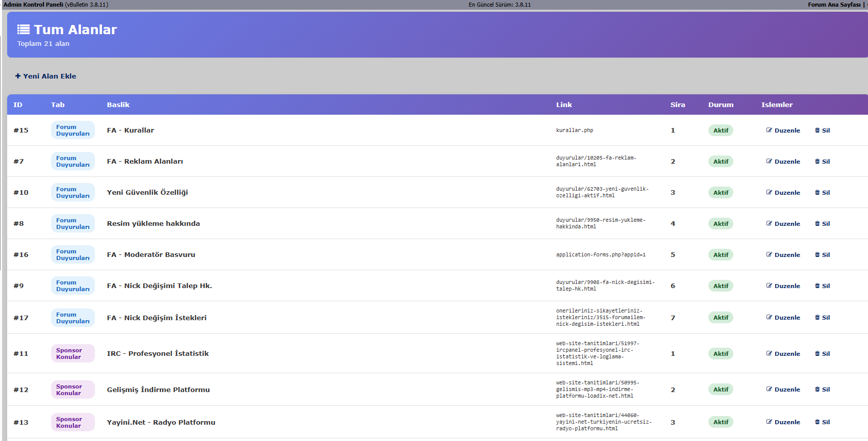
Task: Click the Aktif badge for Nick Değişim İstekleri
Action: click(721, 318)
